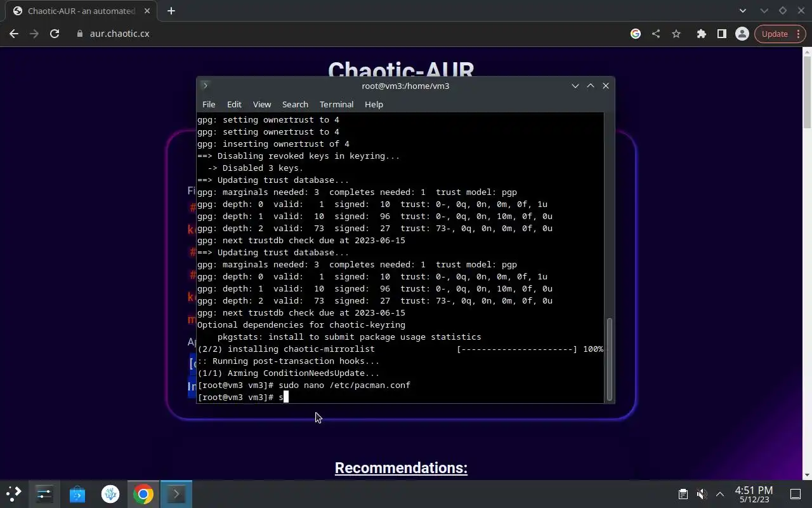Reload the Chaotic-AUR page

(x=55, y=34)
